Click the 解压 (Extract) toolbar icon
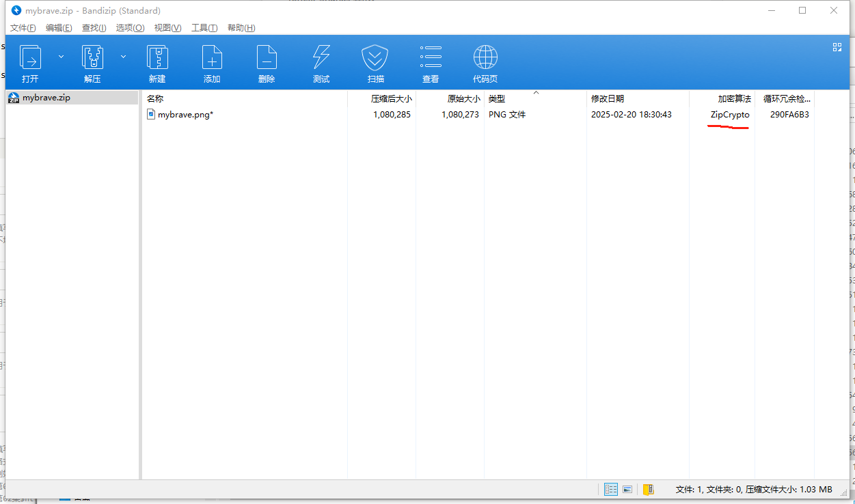Image resolution: width=855 pixels, height=504 pixels. point(92,57)
